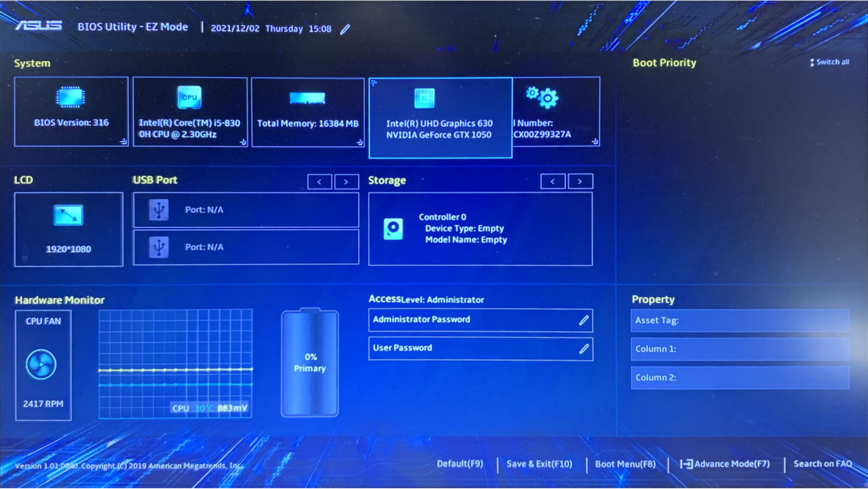The height and width of the screenshot is (489, 868).
Task: Click the Hardware Monitor heading
Action: (60, 300)
